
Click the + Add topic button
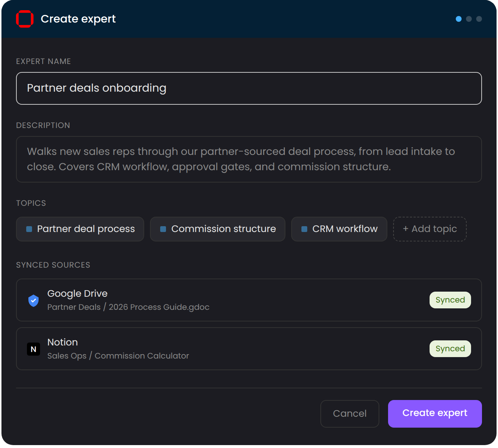click(430, 229)
